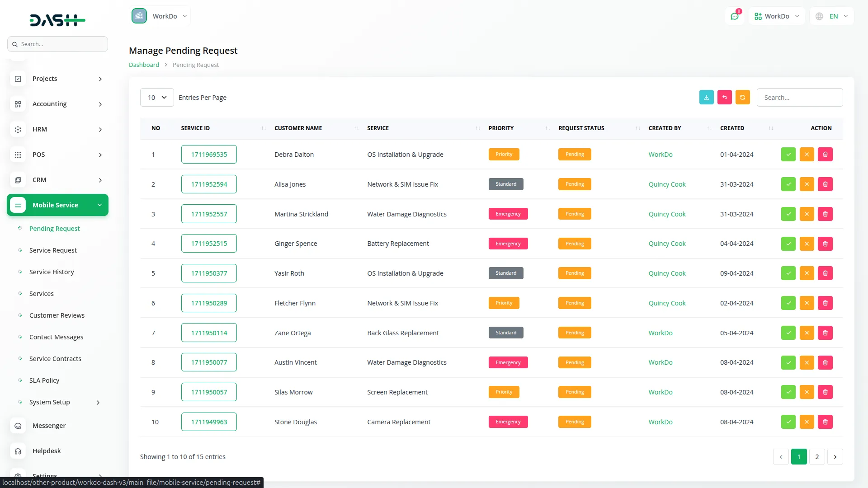Open Service History in sidebar

pos(52,272)
